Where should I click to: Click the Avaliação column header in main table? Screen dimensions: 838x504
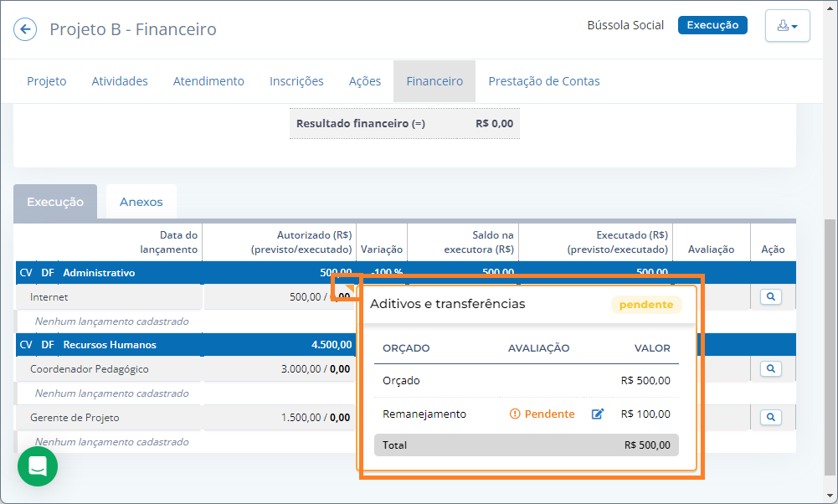(x=711, y=249)
